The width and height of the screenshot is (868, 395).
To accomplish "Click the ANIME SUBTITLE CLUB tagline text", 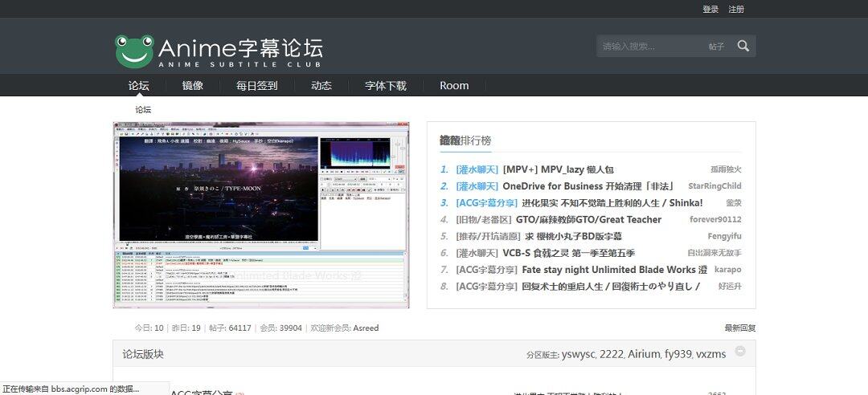I will 240,65.
